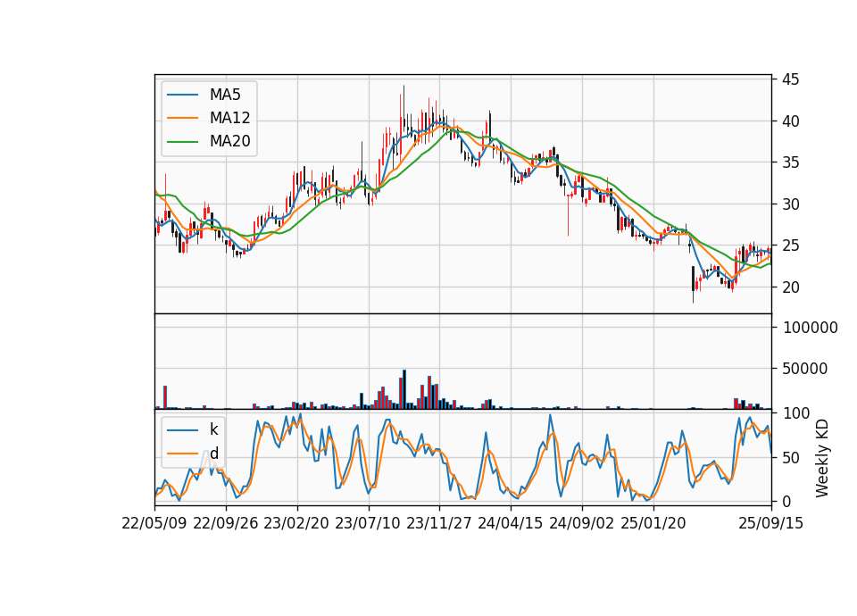Viewport: 857px width, 616px height.
Task: Click the 22/05/09 date tick label
Action: pyautogui.click(x=154, y=523)
